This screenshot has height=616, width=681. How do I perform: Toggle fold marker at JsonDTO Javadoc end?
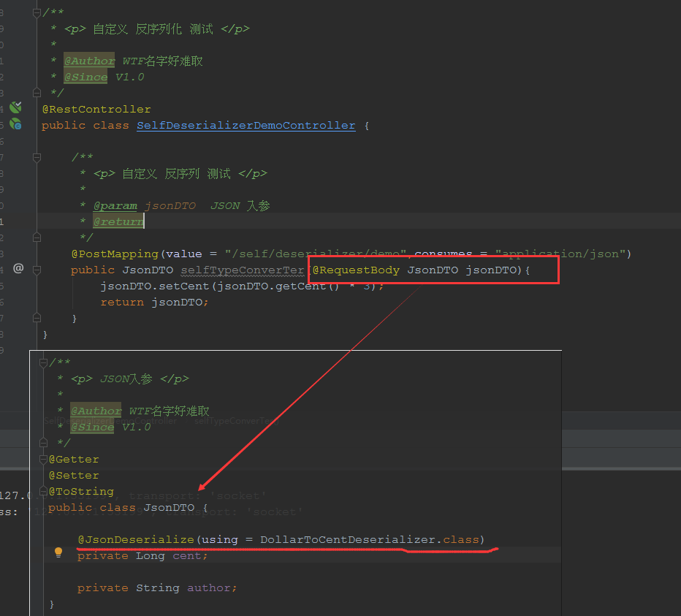[43, 443]
